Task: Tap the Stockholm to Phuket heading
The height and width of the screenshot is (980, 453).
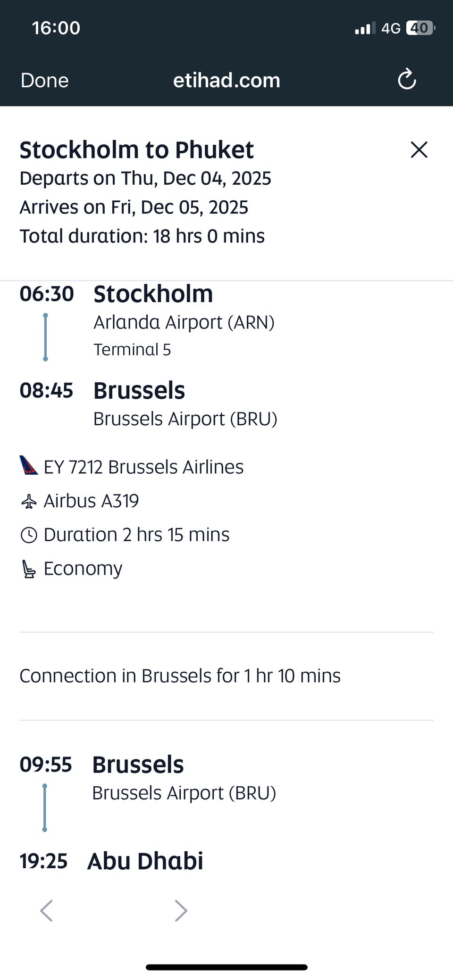Action: click(x=136, y=150)
